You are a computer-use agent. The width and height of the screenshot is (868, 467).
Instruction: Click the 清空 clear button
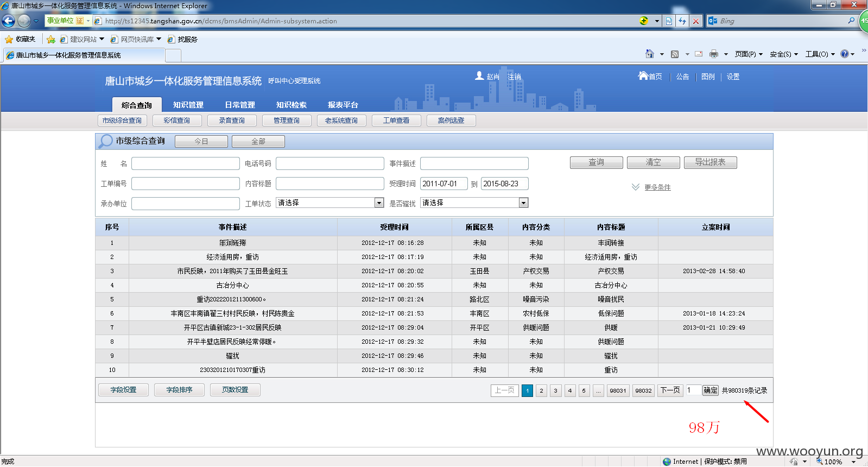point(654,162)
